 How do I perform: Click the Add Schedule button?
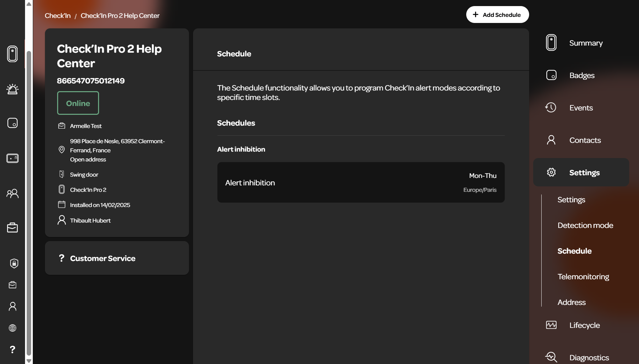coord(497,15)
